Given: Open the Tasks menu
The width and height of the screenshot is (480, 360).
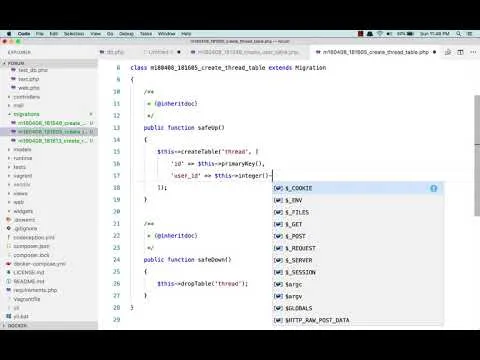Looking at the screenshot, I should coord(146,34).
